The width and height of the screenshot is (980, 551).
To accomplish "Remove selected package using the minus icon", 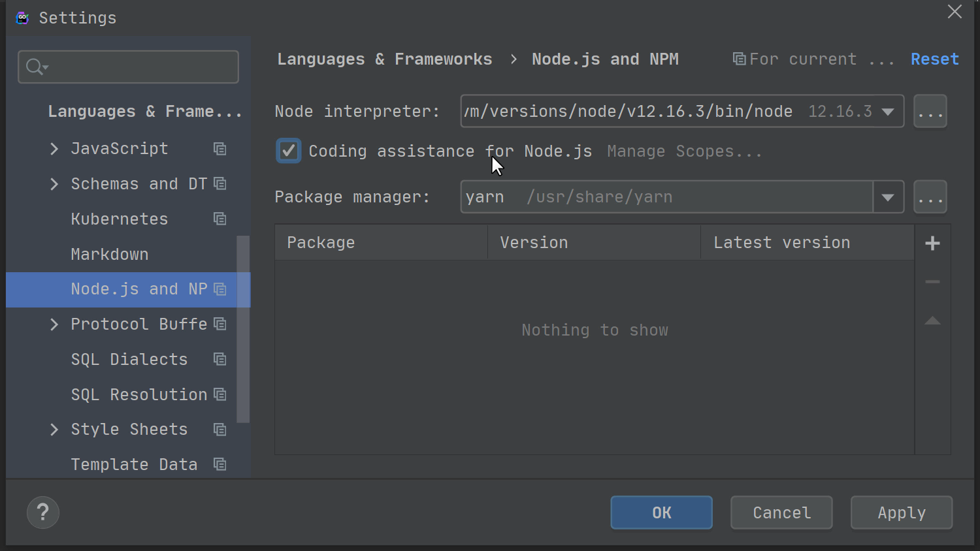I will click(x=932, y=282).
